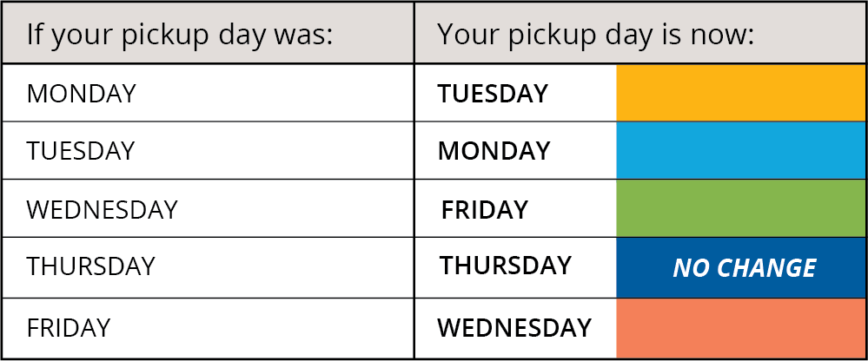Click the green block beside FRIDAY
Image resolution: width=868 pixels, height=361 pixels.
tap(740, 208)
